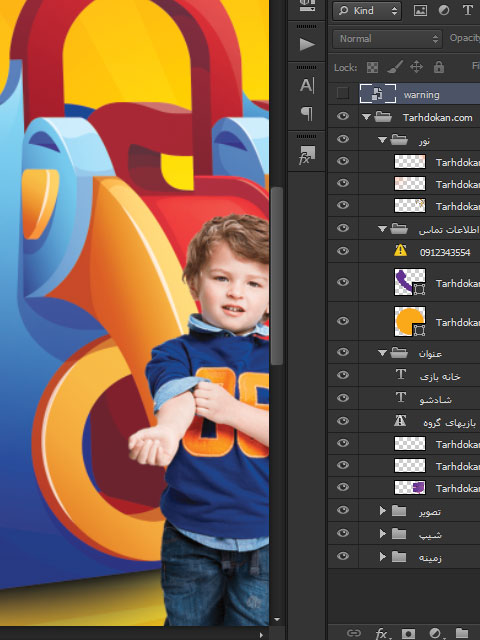The height and width of the screenshot is (640, 480).
Task: Hide the purple phone shape layer
Action: [343, 282]
